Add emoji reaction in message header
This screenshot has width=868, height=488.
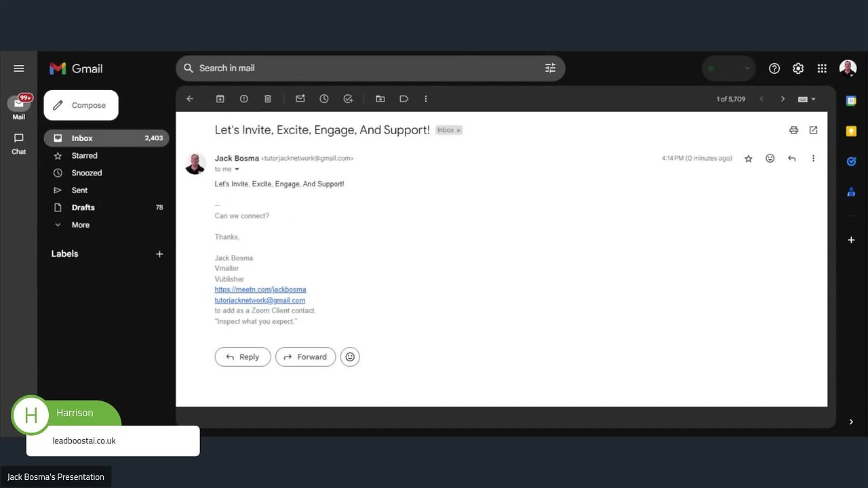pyautogui.click(x=770, y=159)
